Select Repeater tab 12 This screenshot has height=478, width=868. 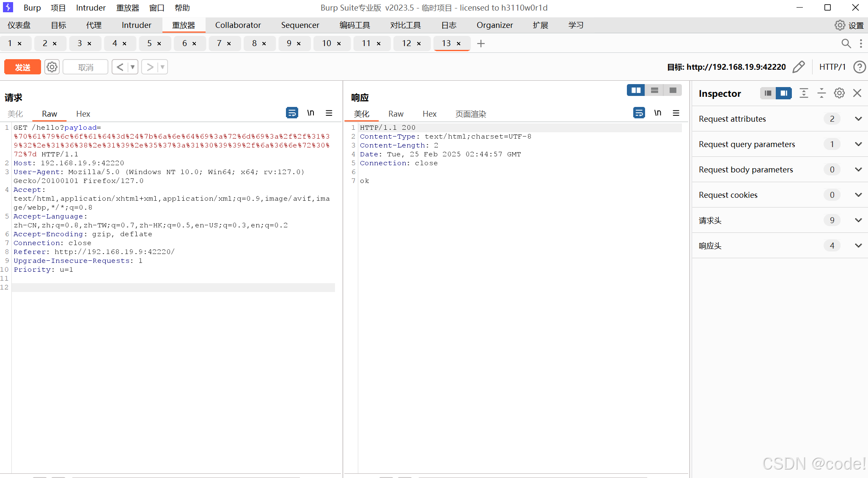point(407,44)
